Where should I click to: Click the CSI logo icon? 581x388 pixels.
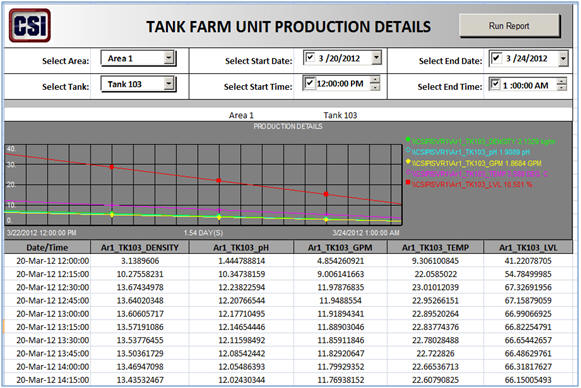(30, 25)
